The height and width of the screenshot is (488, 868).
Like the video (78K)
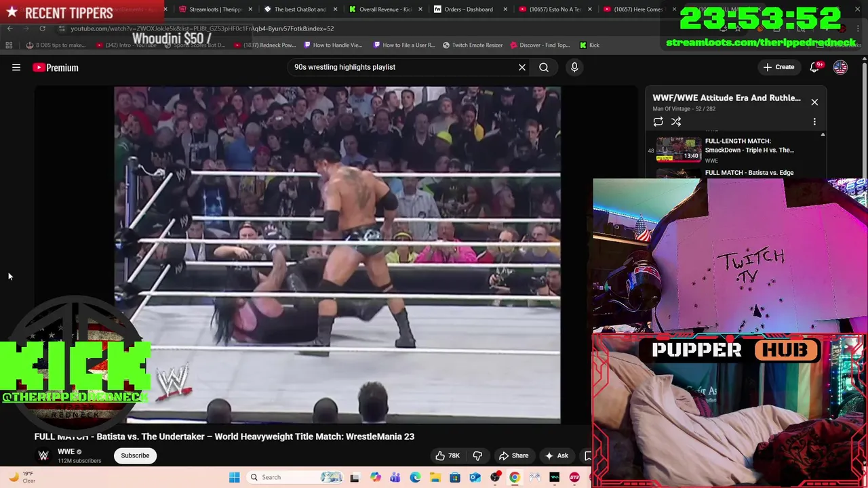coord(448,455)
